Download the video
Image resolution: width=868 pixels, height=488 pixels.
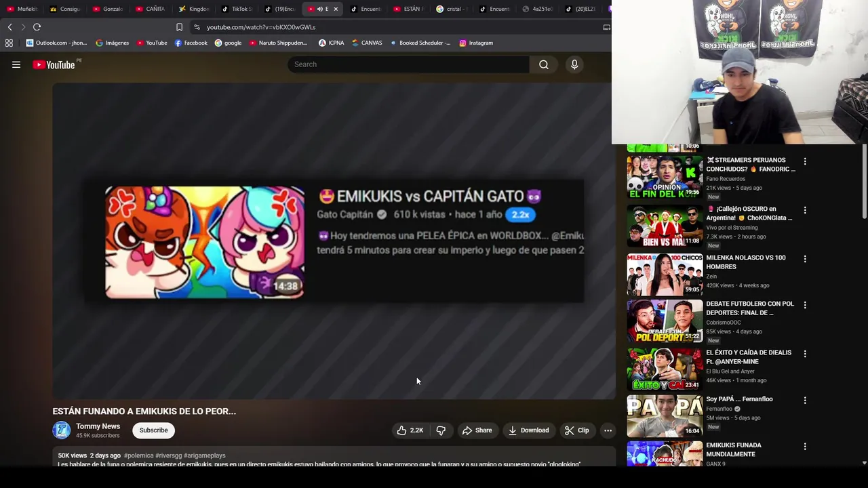(x=529, y=430)
